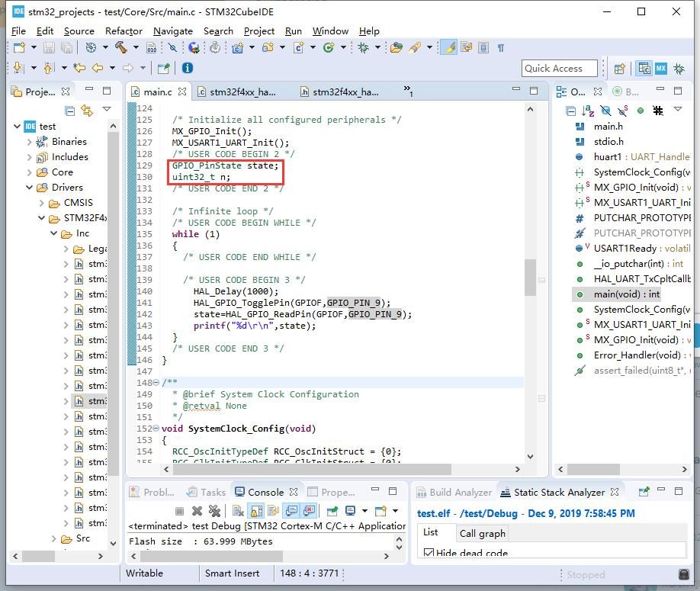Expand the Includes folder
700x591 pixels.
(x=29, y=157)
